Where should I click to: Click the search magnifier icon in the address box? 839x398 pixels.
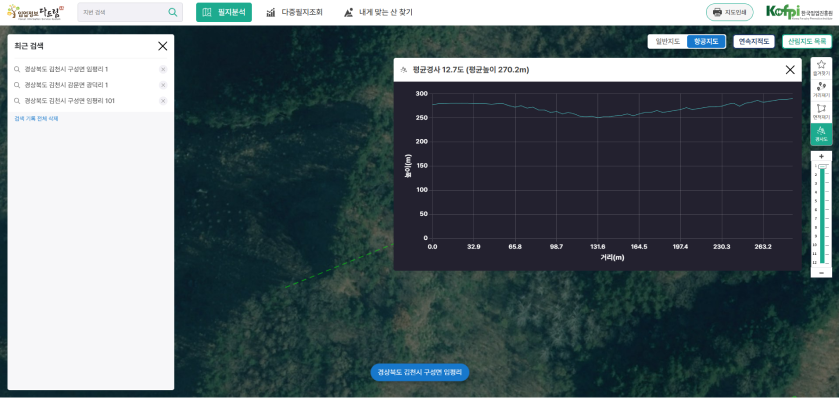point(172,12)
